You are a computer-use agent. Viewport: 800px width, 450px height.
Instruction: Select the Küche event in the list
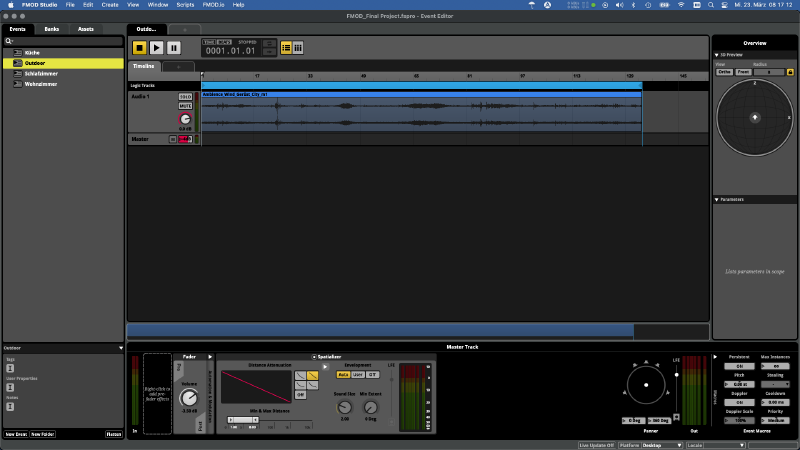click(63, 53)
